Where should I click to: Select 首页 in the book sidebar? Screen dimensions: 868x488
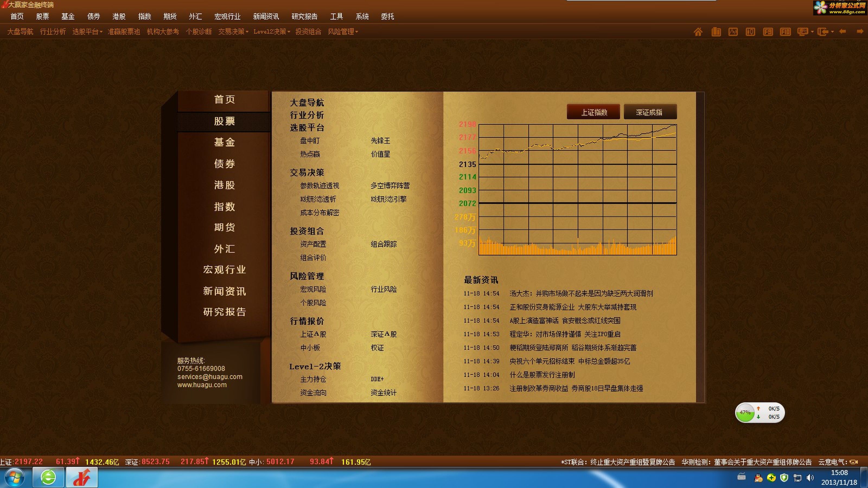point(224,100)
